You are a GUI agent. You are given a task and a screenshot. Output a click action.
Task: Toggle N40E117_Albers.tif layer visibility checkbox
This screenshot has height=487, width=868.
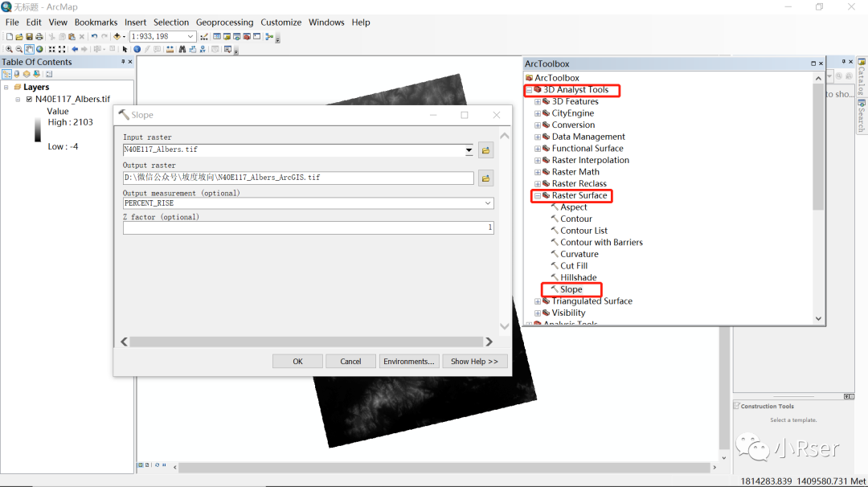click(30, 99)
